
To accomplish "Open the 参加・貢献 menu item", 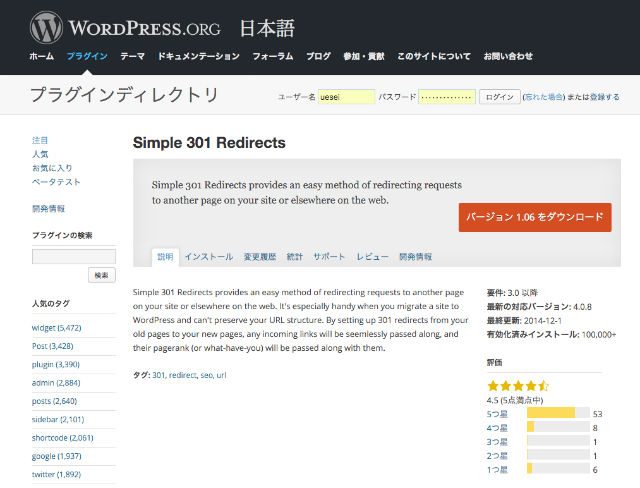I will click(364, 56).
